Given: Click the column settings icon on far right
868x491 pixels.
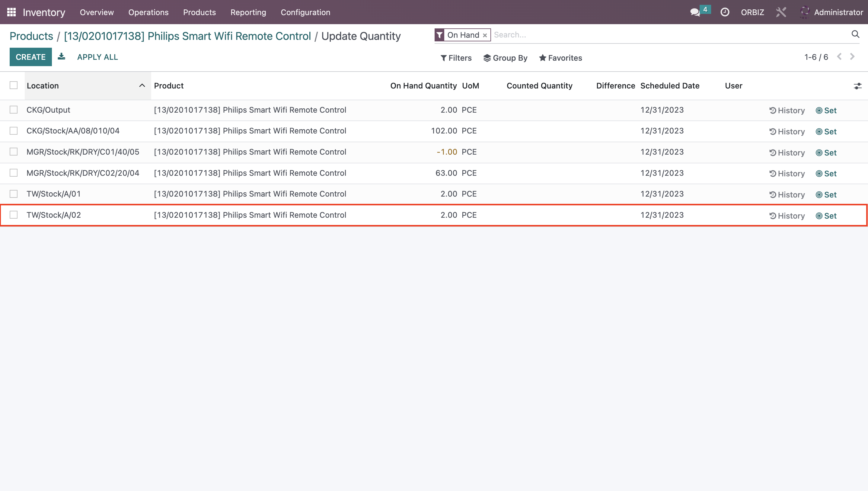Looking at the screenshot, I should [858, 85].
